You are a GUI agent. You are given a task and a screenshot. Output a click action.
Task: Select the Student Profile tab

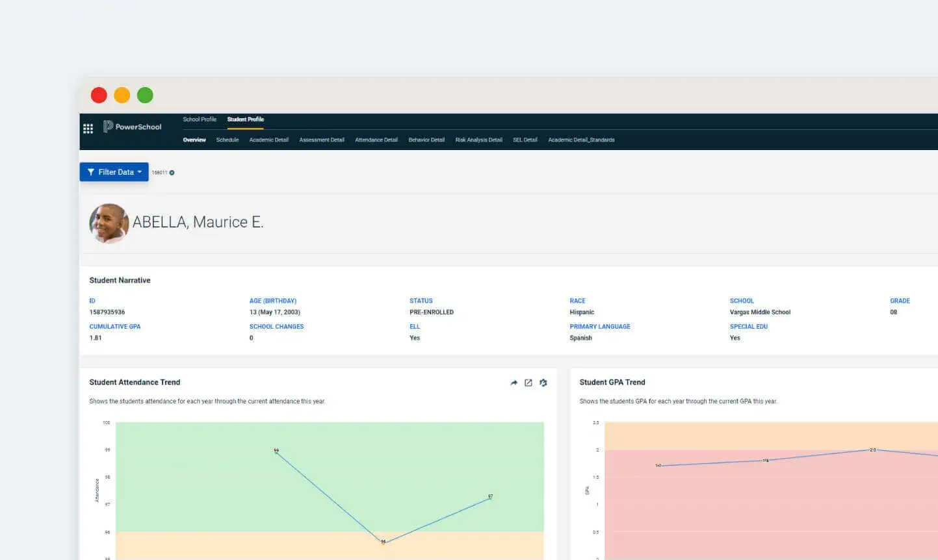click(245, 119)
